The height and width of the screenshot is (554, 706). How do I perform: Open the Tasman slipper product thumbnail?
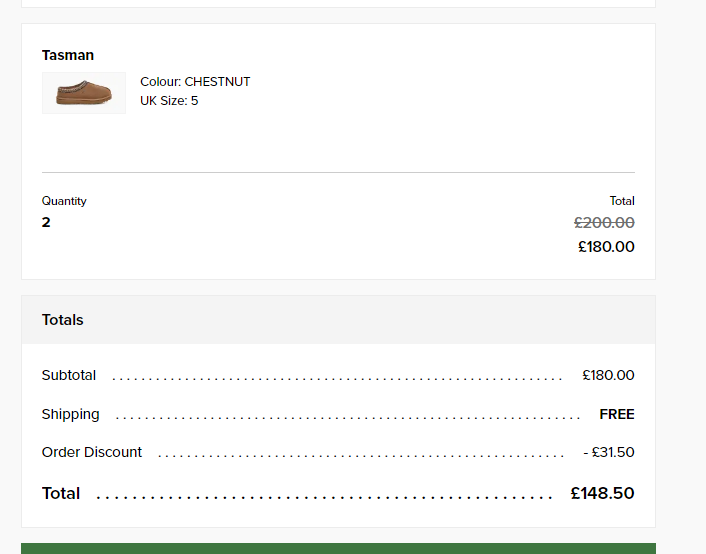(x=84, y=93)
